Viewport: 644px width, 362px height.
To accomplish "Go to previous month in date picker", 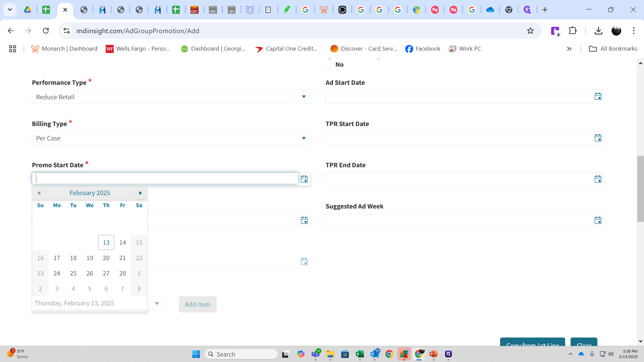I will [x=39, y=193].
